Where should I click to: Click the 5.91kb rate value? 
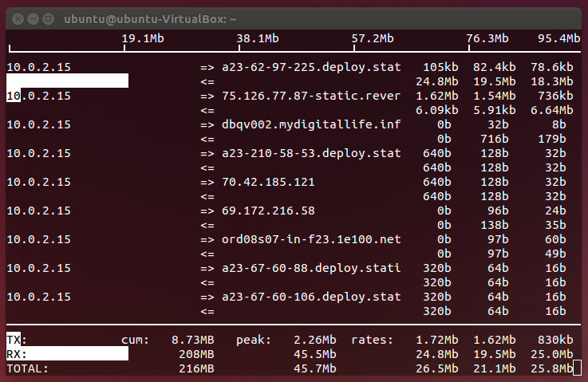click(494, 111)
